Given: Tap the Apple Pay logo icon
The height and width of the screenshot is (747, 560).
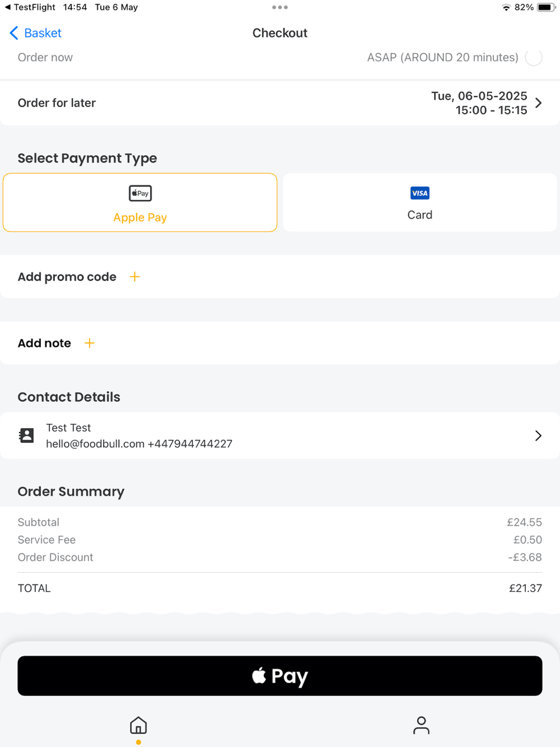Looking at the screenshot, I should pos(140,193).
